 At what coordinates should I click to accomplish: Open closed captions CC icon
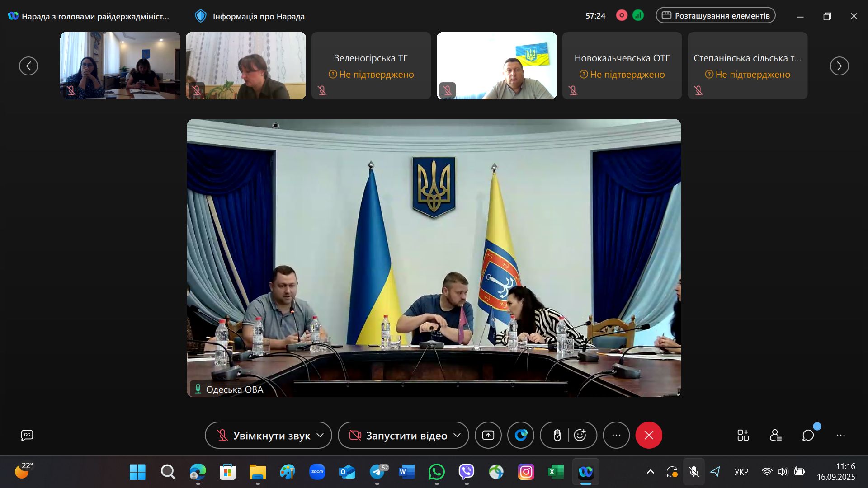pyautogui.click(x=27, y=435)
